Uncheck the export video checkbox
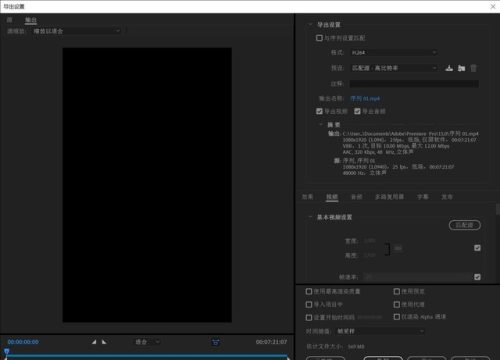Image resolution: width=500 pixels, height=360 pixels. click(319, 111)
